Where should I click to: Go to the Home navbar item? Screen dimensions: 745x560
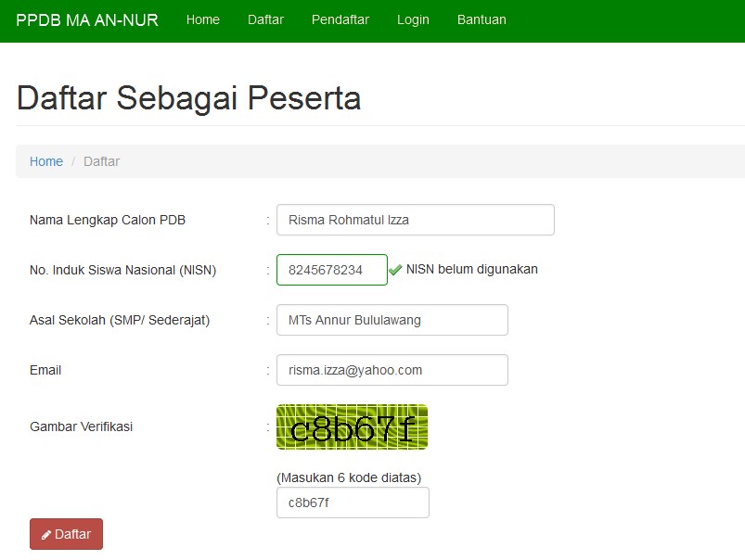click(x=203, y=20)
